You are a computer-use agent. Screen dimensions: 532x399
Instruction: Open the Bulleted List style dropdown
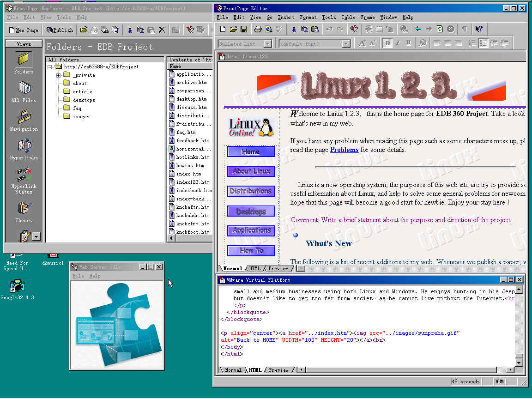[267, 44]
